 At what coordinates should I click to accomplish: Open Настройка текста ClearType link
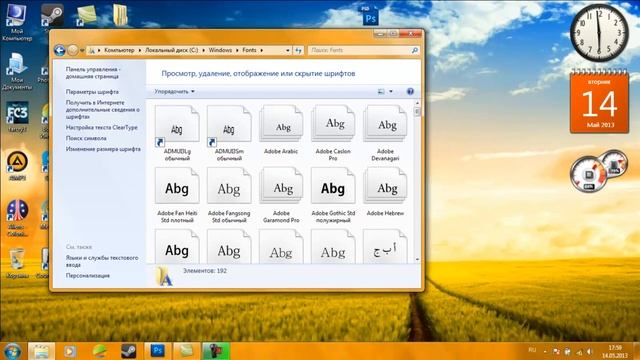[102, 127]
